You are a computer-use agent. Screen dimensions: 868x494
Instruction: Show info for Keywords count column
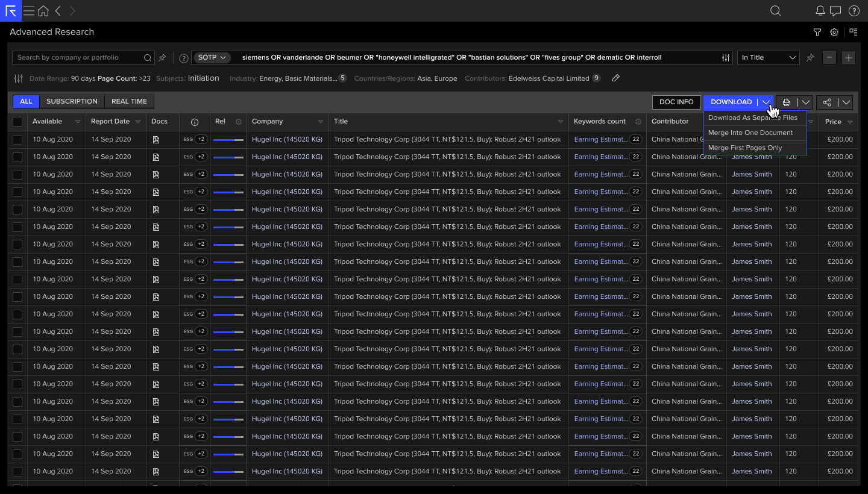[638, 122]
